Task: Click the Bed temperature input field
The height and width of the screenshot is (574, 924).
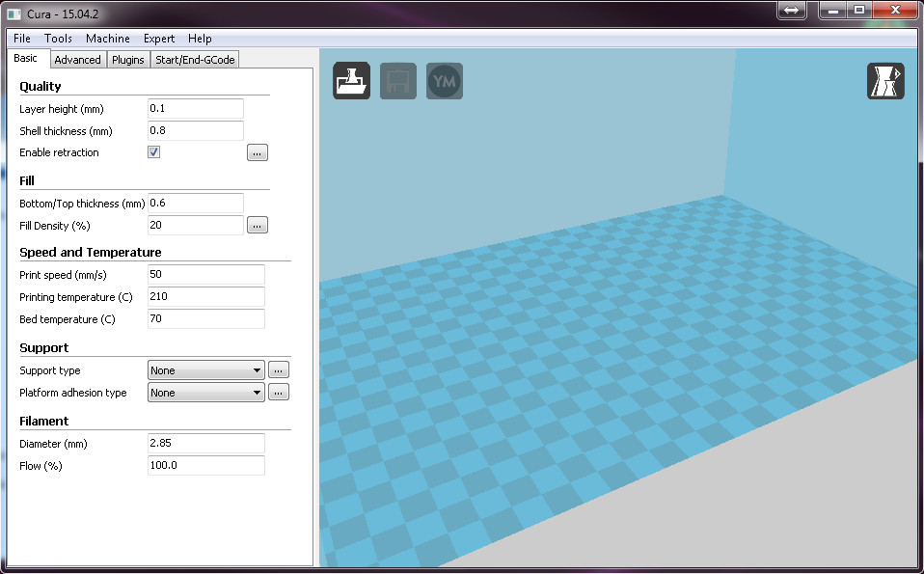Action: (x=205, y=318)
